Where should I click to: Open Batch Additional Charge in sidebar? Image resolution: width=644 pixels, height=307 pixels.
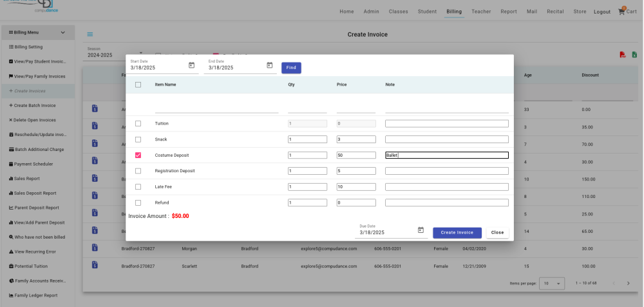[38, 150]
